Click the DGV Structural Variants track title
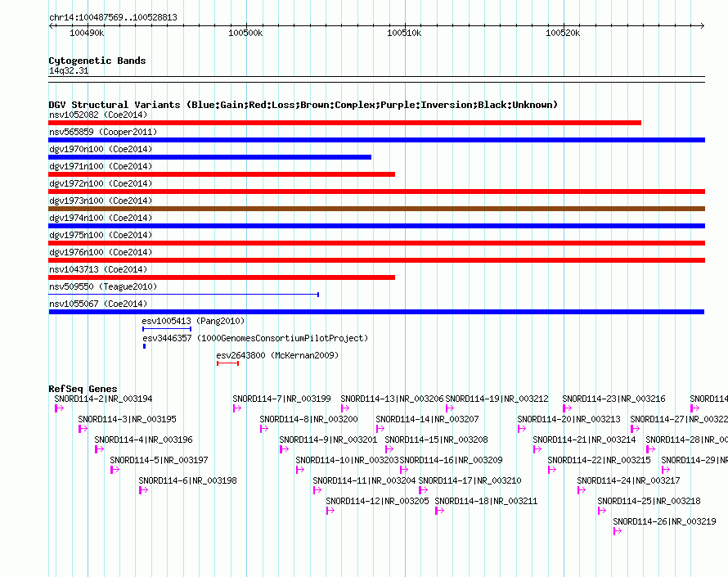728x577 pixels. click(x=303, y=105)
